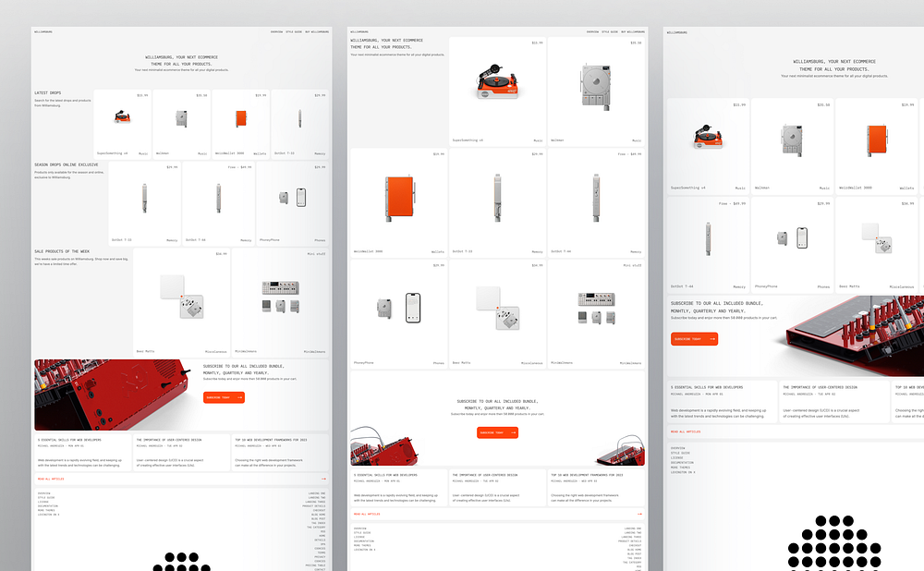Open OVERVIEW nav link in middle mockup
Viewport: 924px width, 571px height.
coord(592,31)
